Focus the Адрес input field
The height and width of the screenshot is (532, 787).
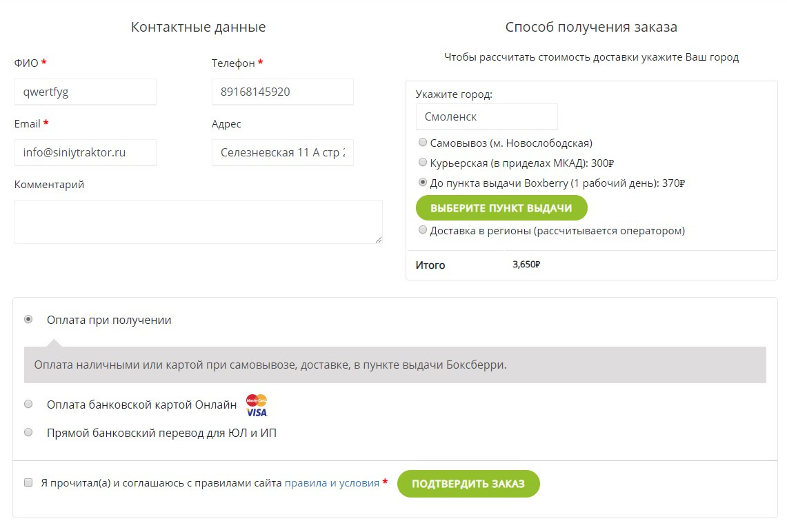[x=283, y=152]
